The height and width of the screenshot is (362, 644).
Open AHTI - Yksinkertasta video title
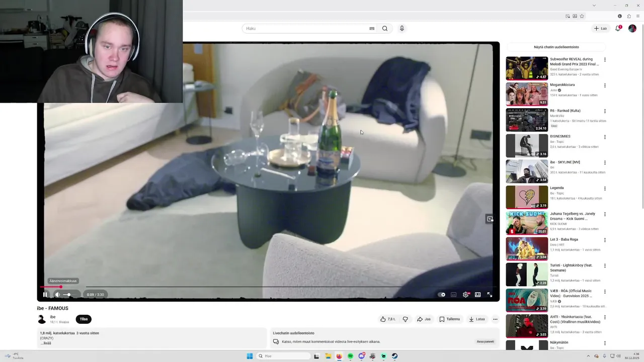click(575, 319)
